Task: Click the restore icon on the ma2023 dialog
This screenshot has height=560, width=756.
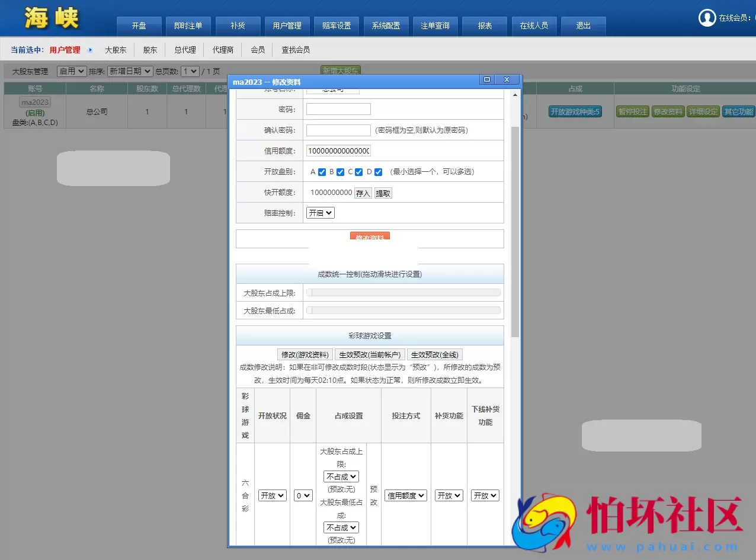Action: 486,79
